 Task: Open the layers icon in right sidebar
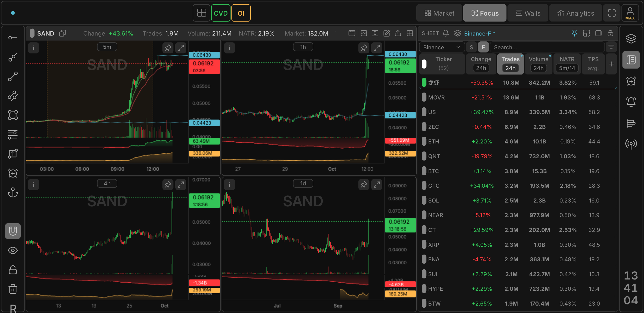coord(631,39)
